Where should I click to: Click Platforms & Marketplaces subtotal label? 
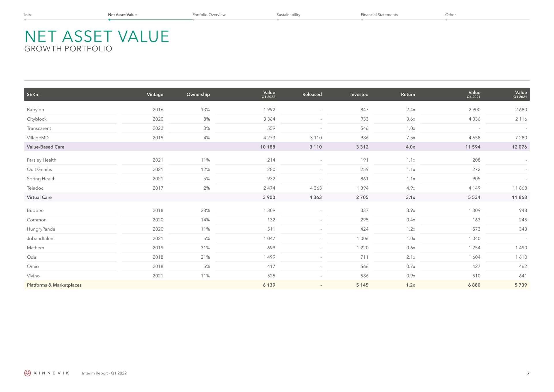tap(54, 285)
